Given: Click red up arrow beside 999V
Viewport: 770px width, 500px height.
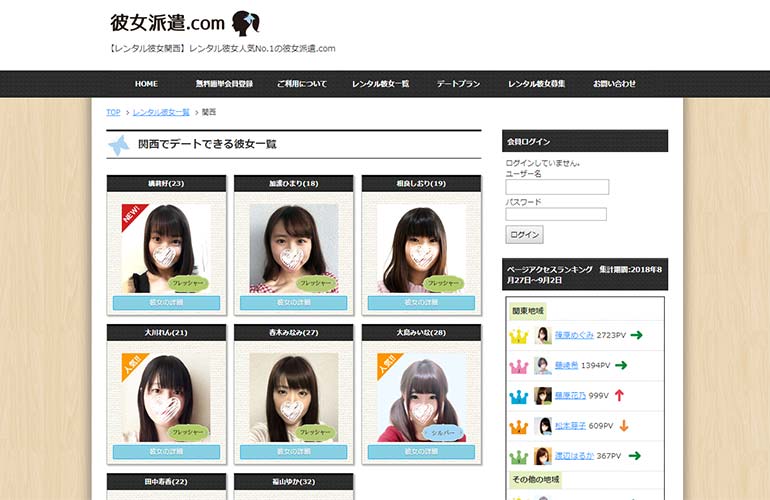Looking at the screenshot, I should (x=619, y=395).
